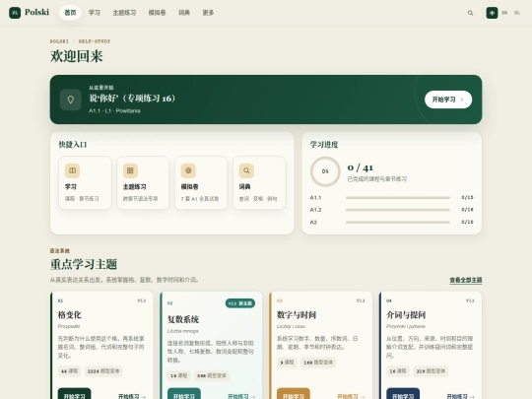Open the search magnifier in header
The height and width of the screenshot is (399, 532).
tap(470, 13)
